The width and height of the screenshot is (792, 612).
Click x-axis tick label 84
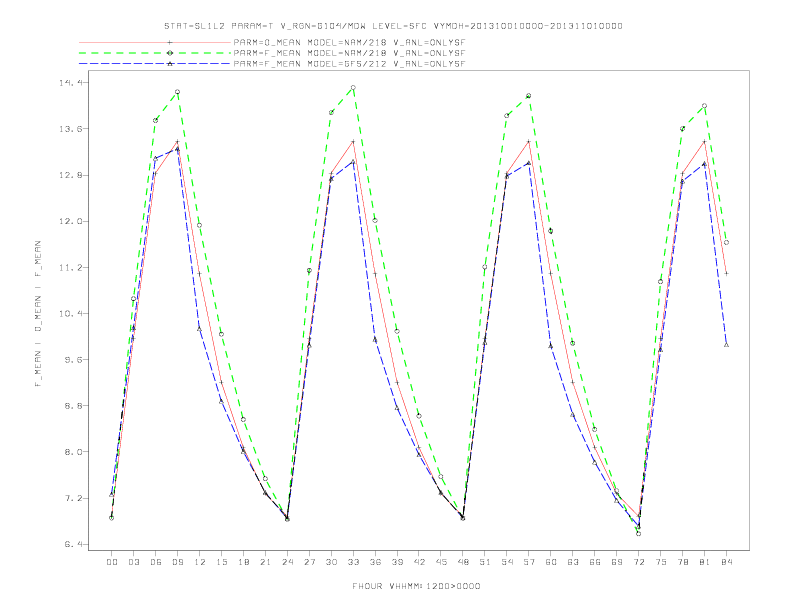pos(726,562)
